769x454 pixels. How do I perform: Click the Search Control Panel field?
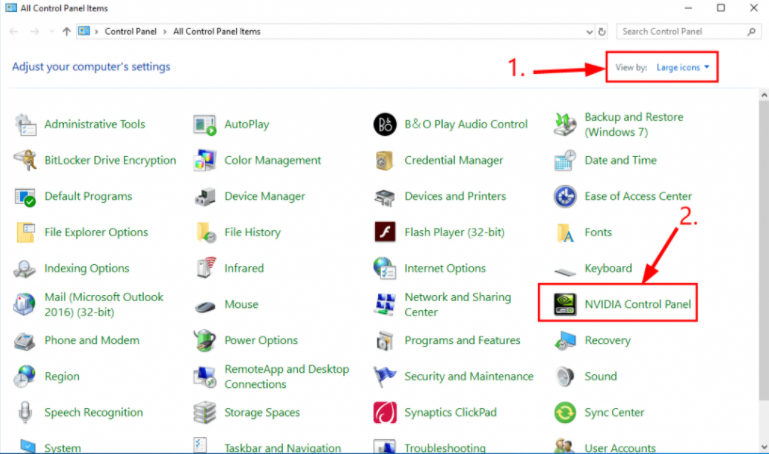tap(689, 32)
